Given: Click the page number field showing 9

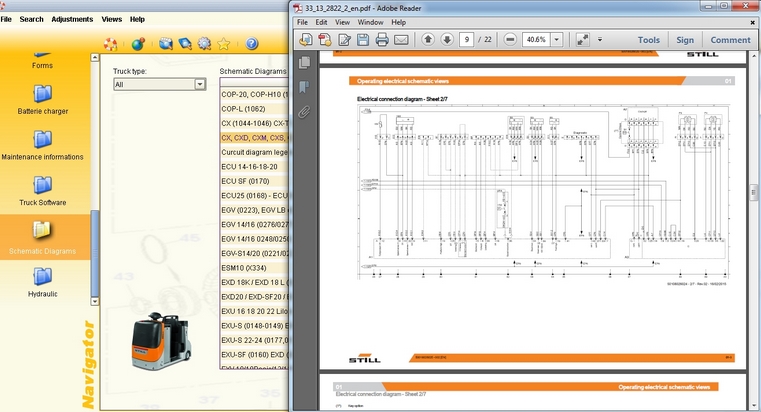Looking at the screenshot, I should pos(466,40).
